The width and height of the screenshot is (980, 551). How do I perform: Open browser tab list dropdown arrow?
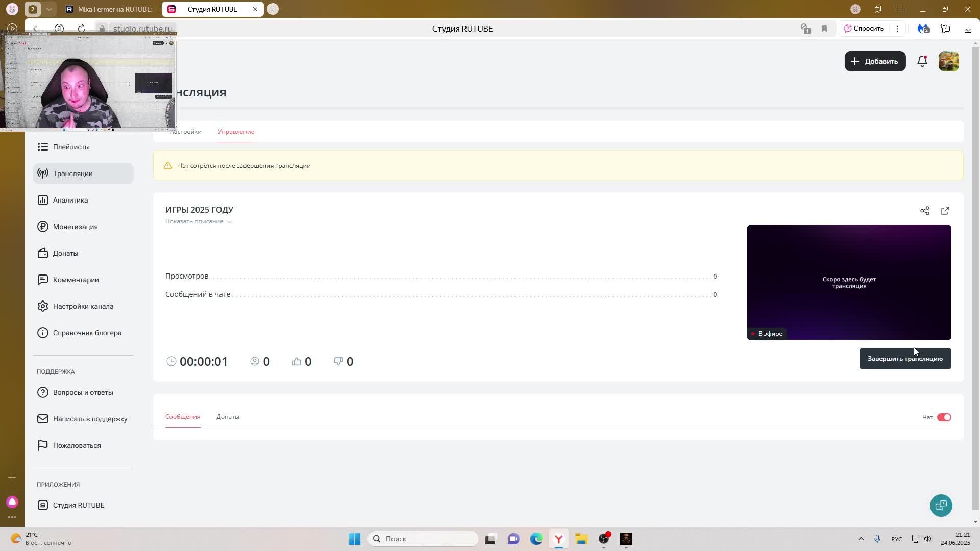(x=49, y=9)
